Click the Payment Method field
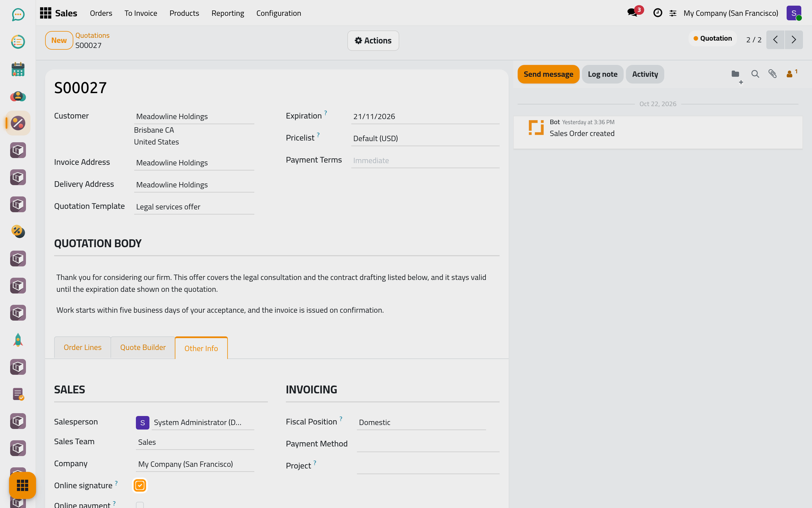 [428, 444]
